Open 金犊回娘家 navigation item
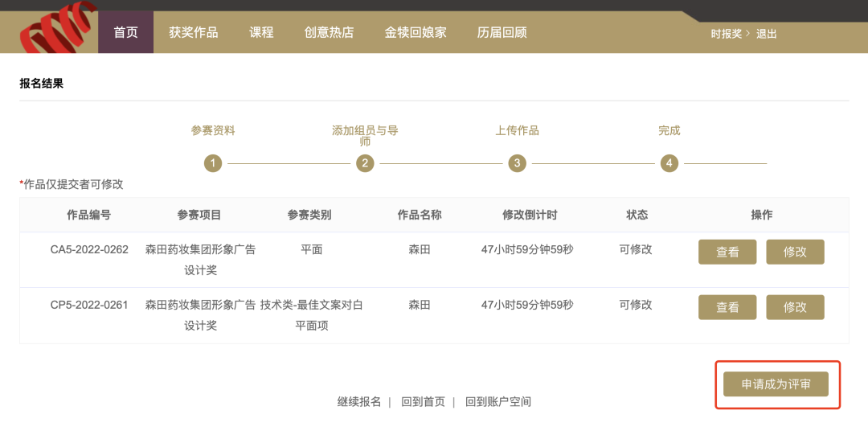868x427 pixels. tap(416, 32)
